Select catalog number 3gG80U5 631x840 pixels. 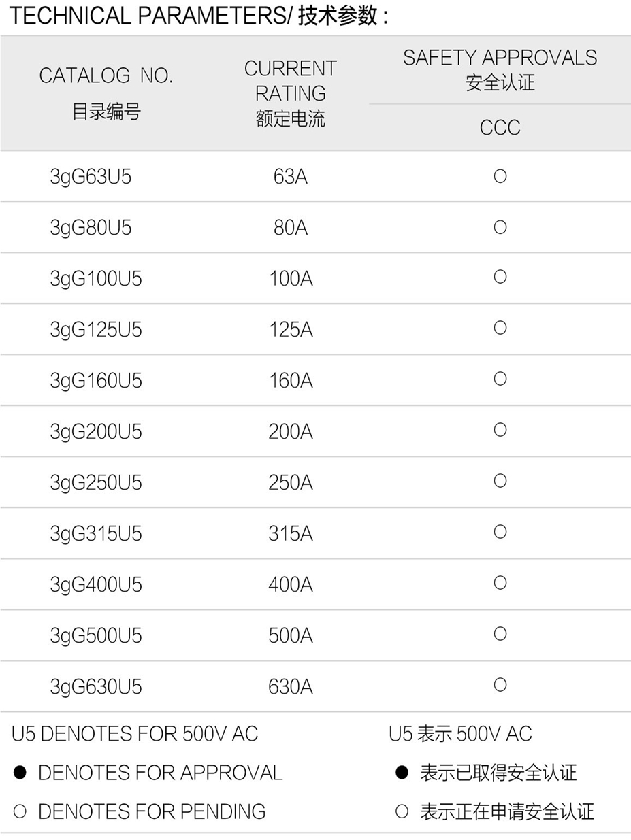pos(91,228)
